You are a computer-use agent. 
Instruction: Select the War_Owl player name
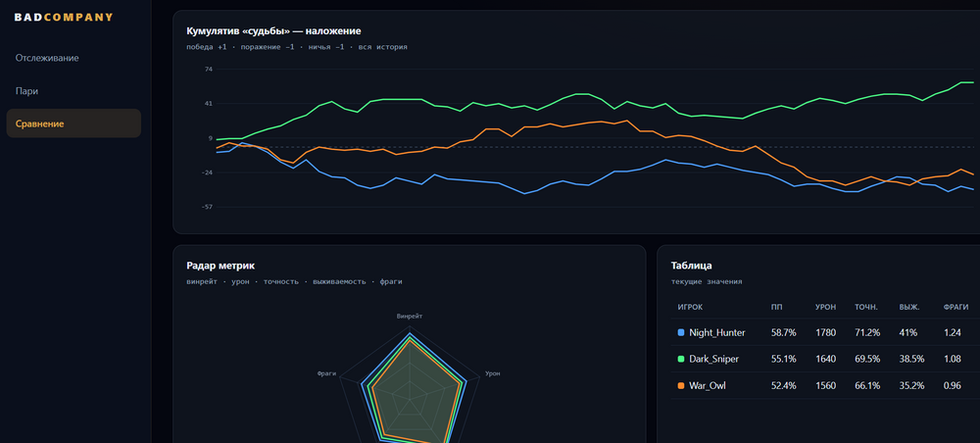tap(708, 386)
